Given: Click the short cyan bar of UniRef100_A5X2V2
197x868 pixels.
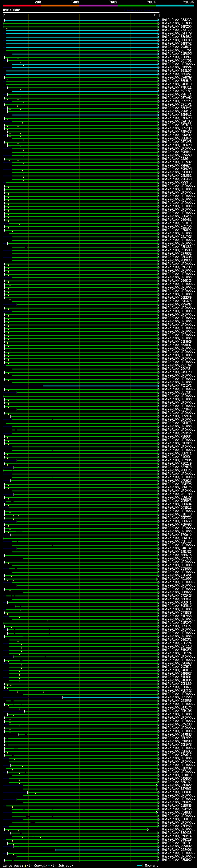Looking at the screenshot, I should point(101,386).
